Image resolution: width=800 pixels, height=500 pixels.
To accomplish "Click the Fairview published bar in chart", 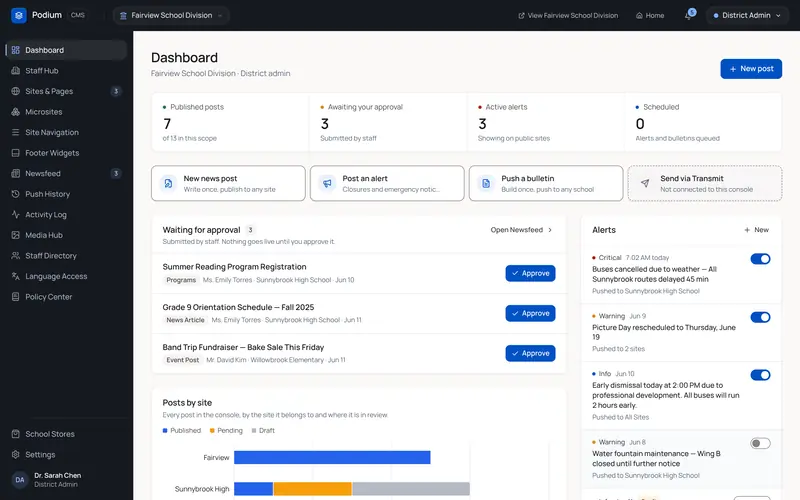I will (332, 458).
